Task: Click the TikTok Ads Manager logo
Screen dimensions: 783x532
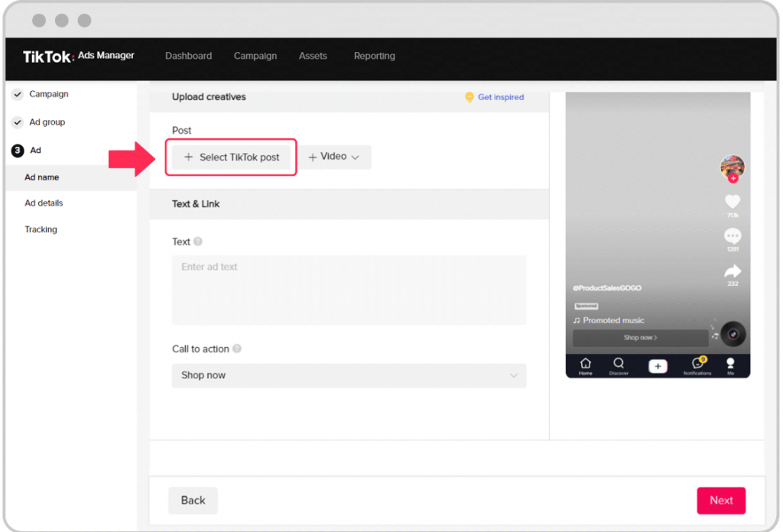Action: click(x=79, y=57)
